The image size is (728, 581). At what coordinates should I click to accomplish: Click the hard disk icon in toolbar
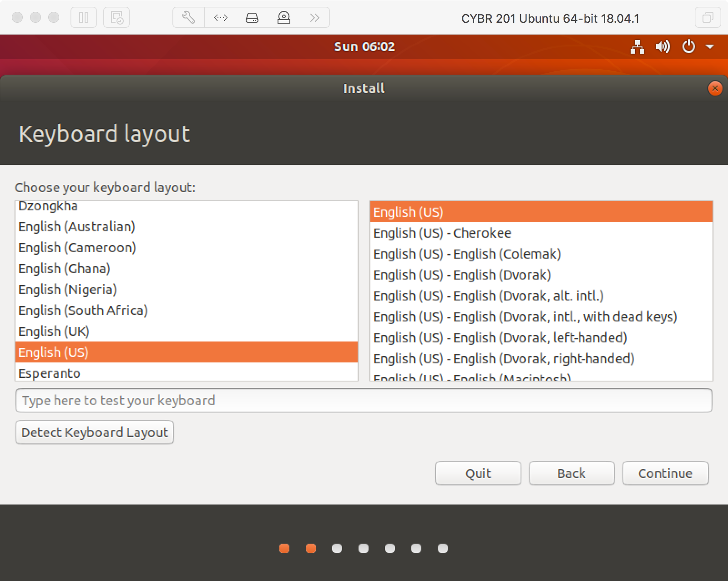point(252,18)
